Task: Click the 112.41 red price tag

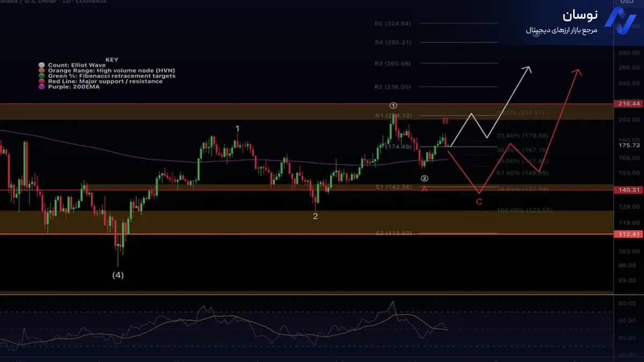Action: (x=629, y=234)
